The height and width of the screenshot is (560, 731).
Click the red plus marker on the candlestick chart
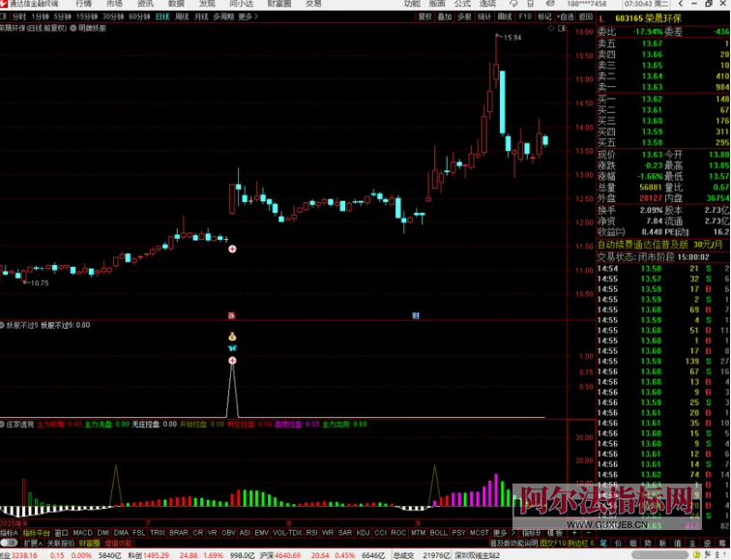(231, 250)
